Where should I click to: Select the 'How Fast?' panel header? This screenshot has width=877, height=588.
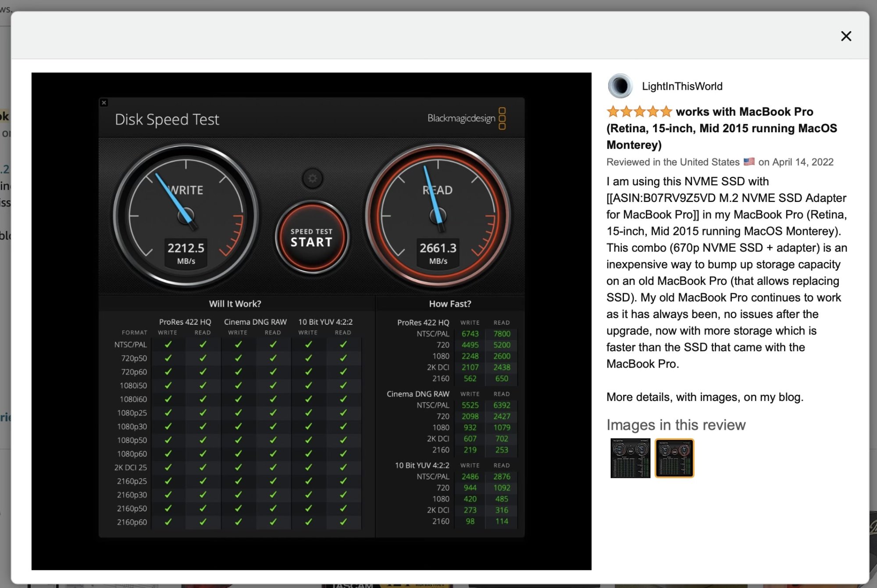pyautogui.click(x=450, y=304)
